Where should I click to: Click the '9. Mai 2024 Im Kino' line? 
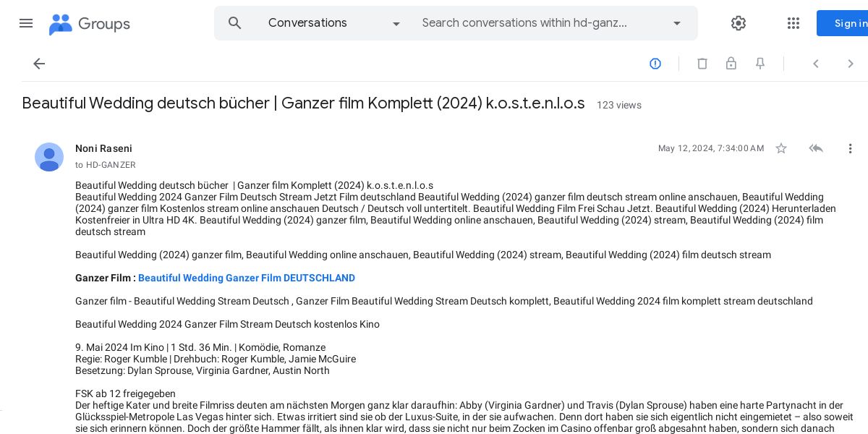200,347
